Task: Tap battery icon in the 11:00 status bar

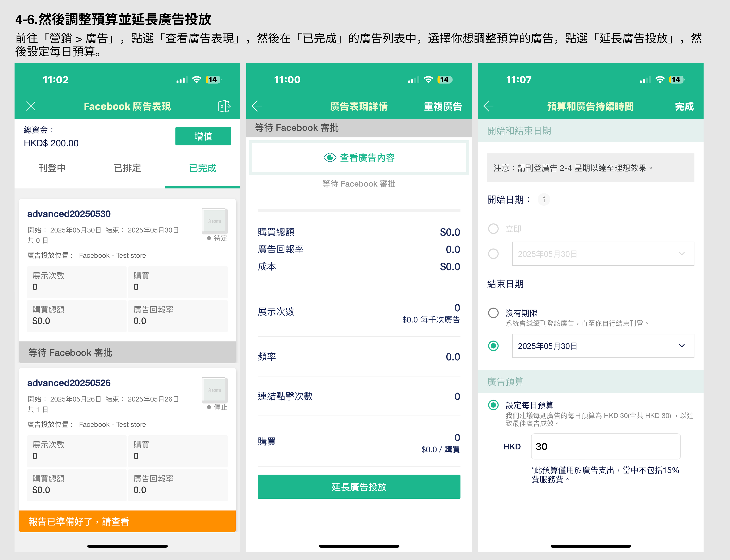Action: tap(445, 80)
